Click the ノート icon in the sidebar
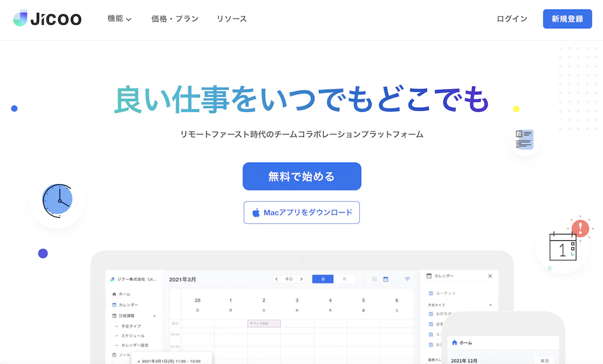The width and height of the screenshot is (603, 364). (114, 353)
